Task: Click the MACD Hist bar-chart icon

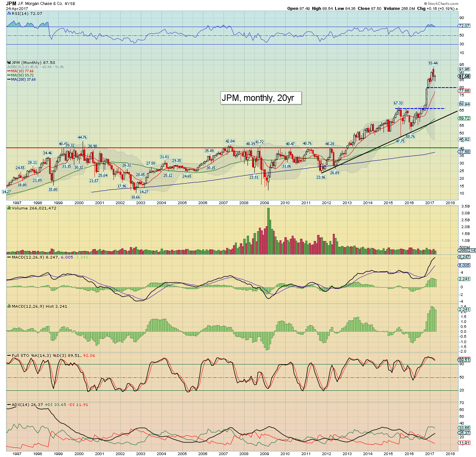Action: pyautogui.click(x=9, y=306)
